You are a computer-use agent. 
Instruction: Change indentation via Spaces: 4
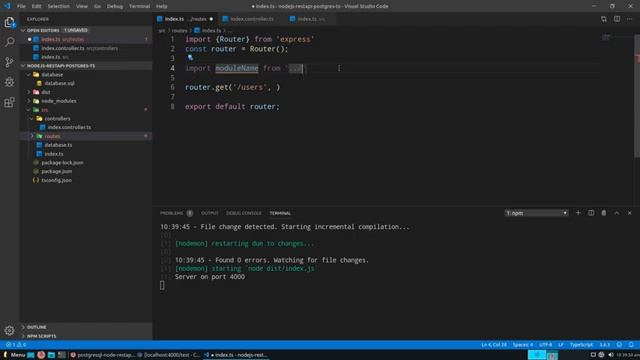pyautogui.click(x=523, y=345)
